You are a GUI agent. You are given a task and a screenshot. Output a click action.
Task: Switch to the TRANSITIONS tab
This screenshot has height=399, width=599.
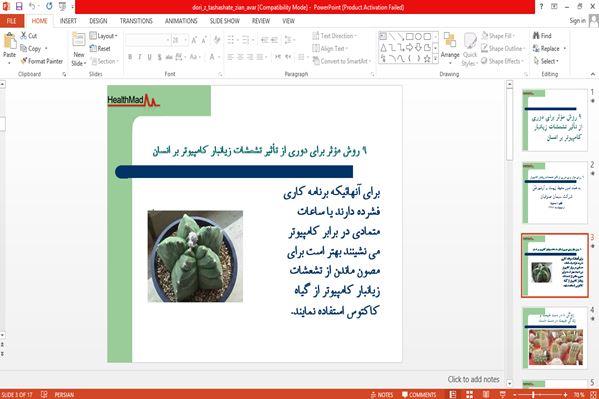pyautogui.click(x=136, y=21)
